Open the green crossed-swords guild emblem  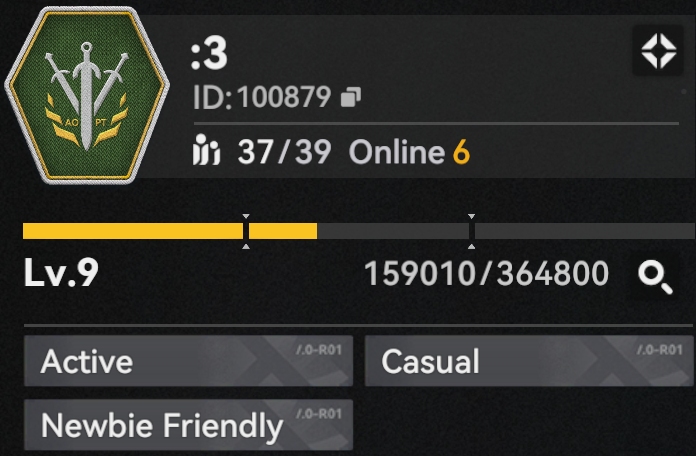87,95
